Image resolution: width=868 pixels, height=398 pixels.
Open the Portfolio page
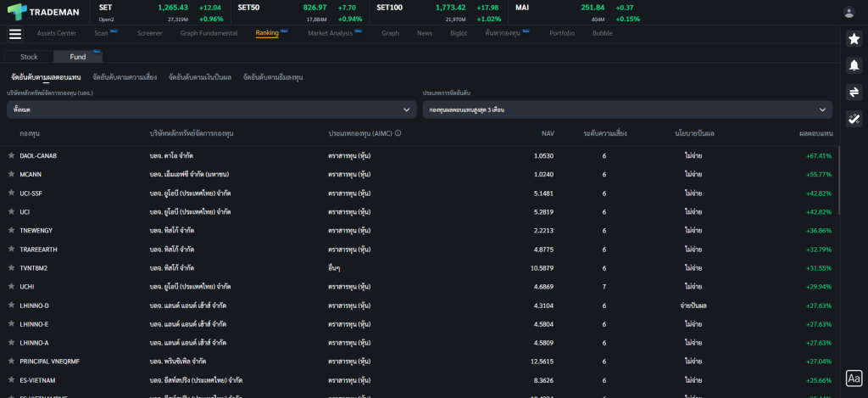(x=562, y=33)
